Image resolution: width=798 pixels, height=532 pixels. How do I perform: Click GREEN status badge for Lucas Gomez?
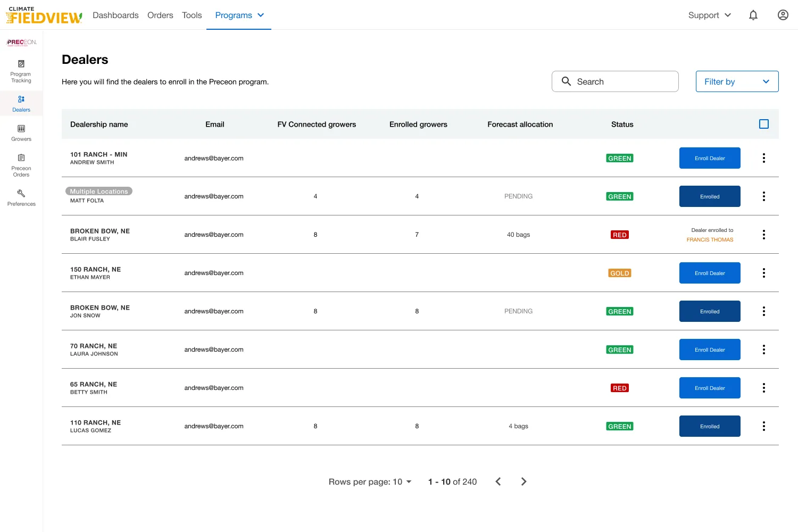click(x=620, y=426)
